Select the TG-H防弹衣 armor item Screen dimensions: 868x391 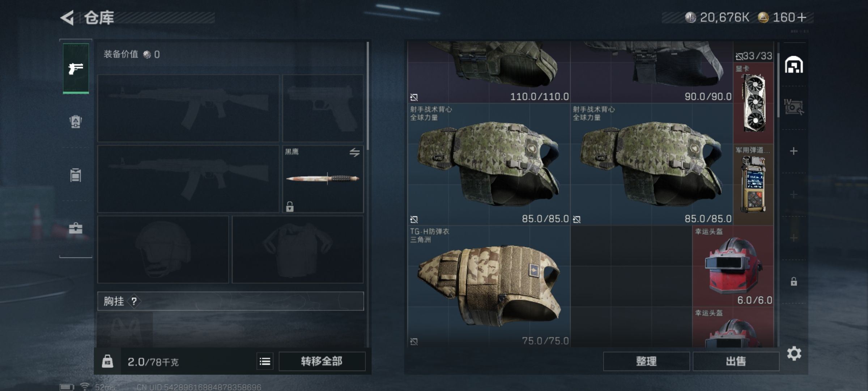tap(489, 286)
